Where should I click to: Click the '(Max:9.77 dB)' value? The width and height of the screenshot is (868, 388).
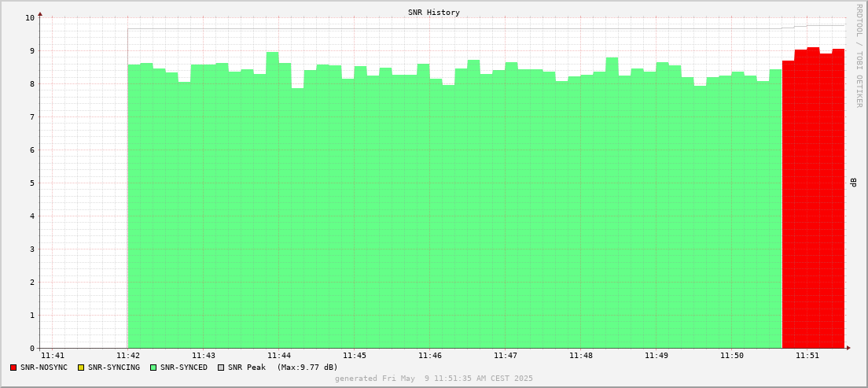(307, 368)
